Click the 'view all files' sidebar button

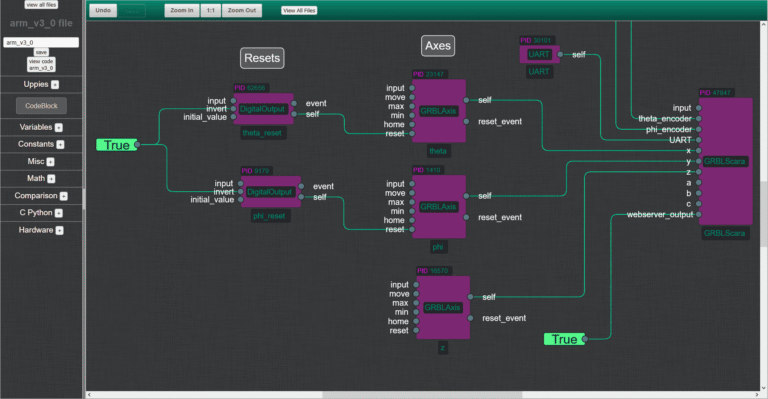[x=41, y=4]
